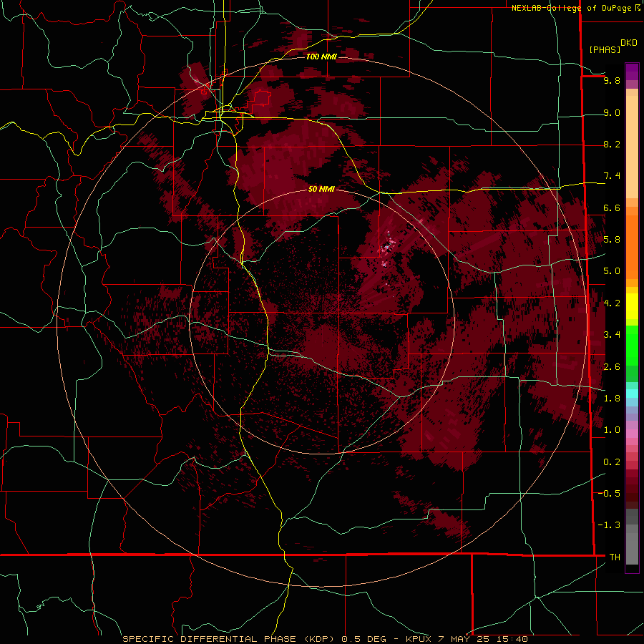Click the 50 NMI range ring label
Image resolution: width=644 pixels, height=644 pixels.
(321, 189)
